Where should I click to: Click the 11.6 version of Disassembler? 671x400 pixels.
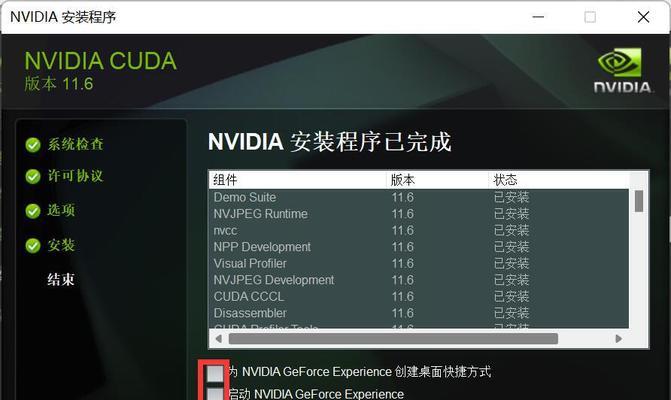pos(403,313)
